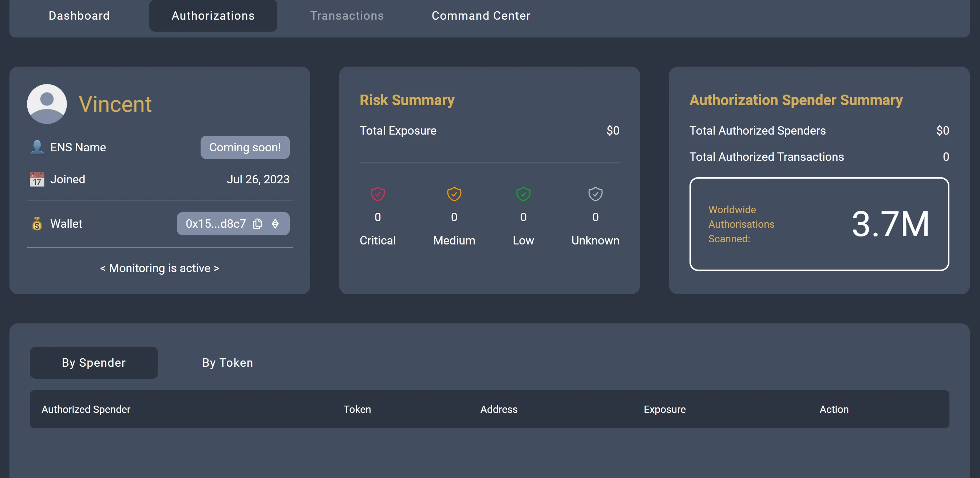This screenshot has width=980, height=478.
Task: Select the Authorizations tab
Action: 213,16
